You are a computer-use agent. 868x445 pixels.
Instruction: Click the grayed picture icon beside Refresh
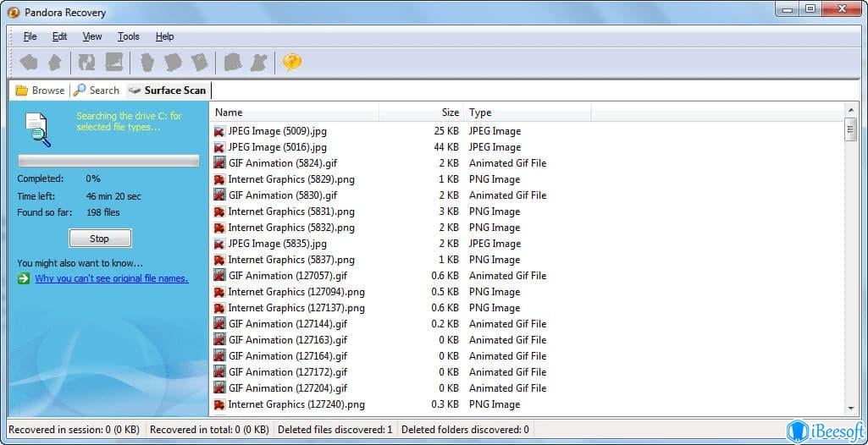point(114,63)
